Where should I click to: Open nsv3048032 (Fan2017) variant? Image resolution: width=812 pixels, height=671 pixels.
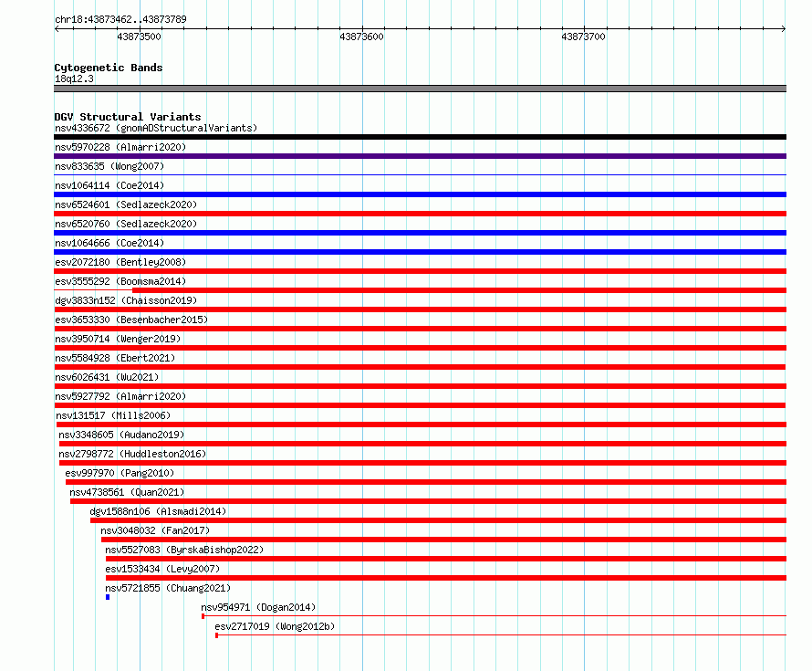pos(155,530)
